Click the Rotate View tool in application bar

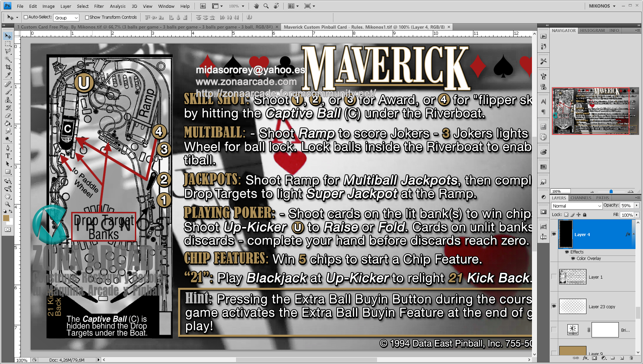click(276, 6)
